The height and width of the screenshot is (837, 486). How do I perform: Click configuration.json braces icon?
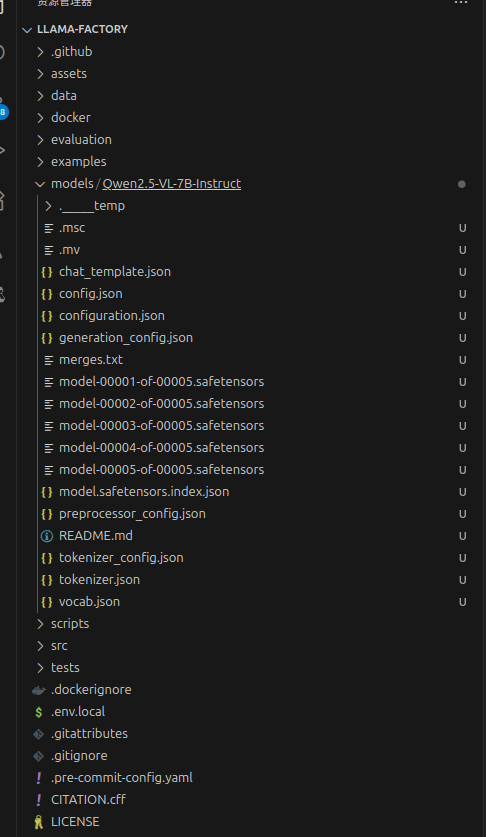click(x=47, y=316)
